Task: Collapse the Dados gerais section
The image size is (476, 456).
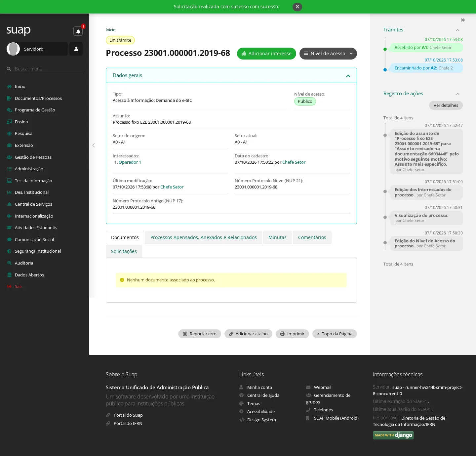Action: (348, 76)
